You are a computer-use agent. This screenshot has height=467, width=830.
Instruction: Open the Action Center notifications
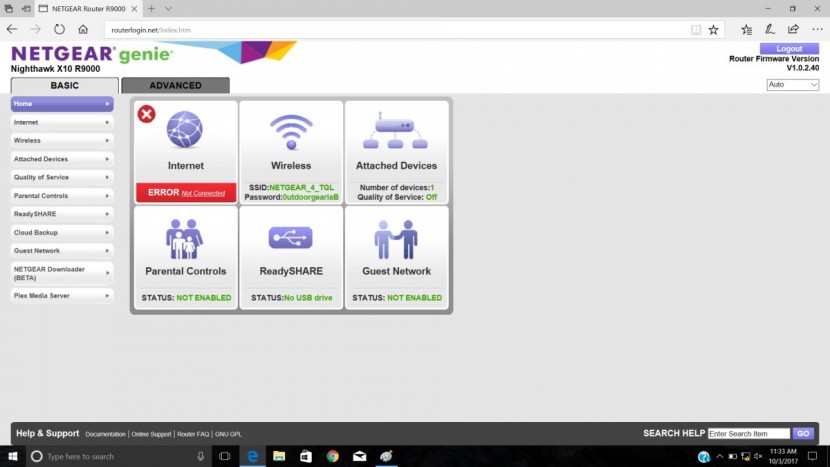[813, 456]
